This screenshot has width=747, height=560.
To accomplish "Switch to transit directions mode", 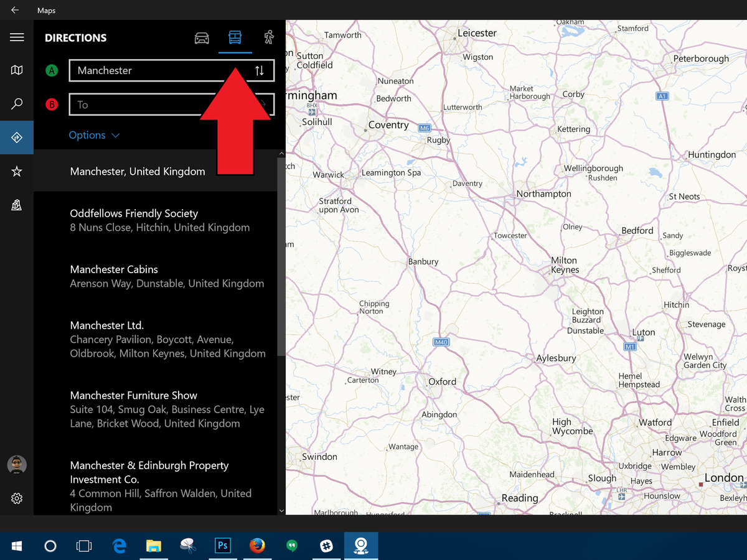I will point(235,37).
